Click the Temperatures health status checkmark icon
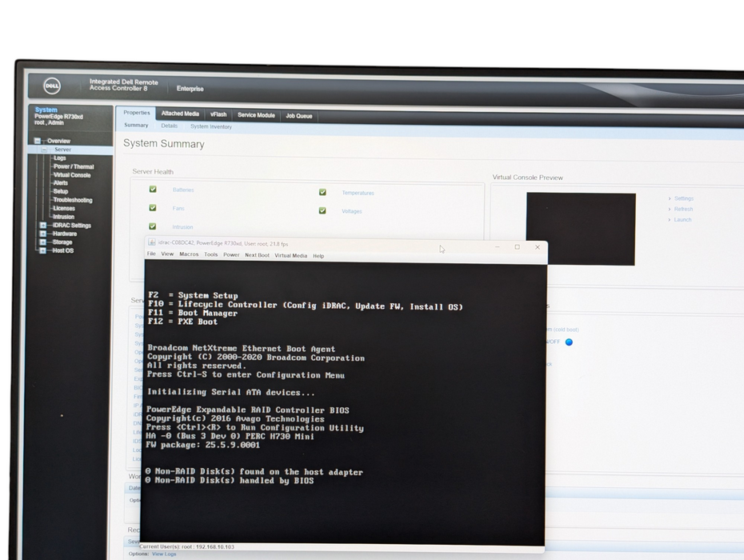 click(322, 192)
